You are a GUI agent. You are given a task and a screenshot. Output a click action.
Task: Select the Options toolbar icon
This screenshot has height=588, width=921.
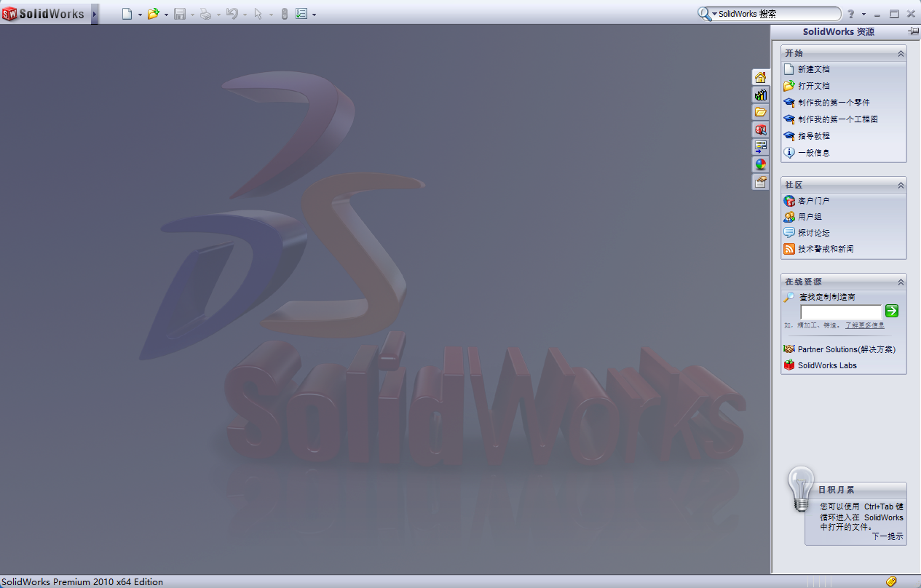coord(303,13)
